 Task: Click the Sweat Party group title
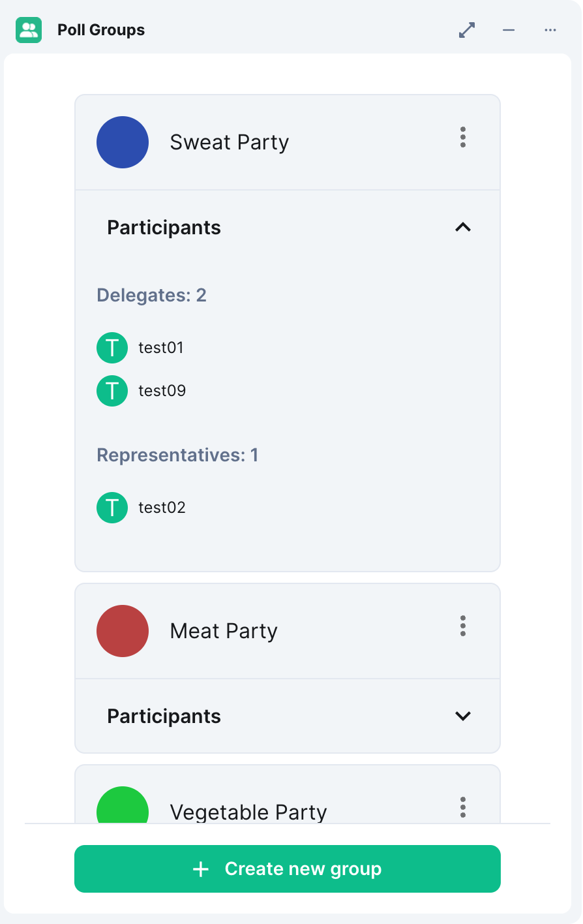(x=230, y=142)
